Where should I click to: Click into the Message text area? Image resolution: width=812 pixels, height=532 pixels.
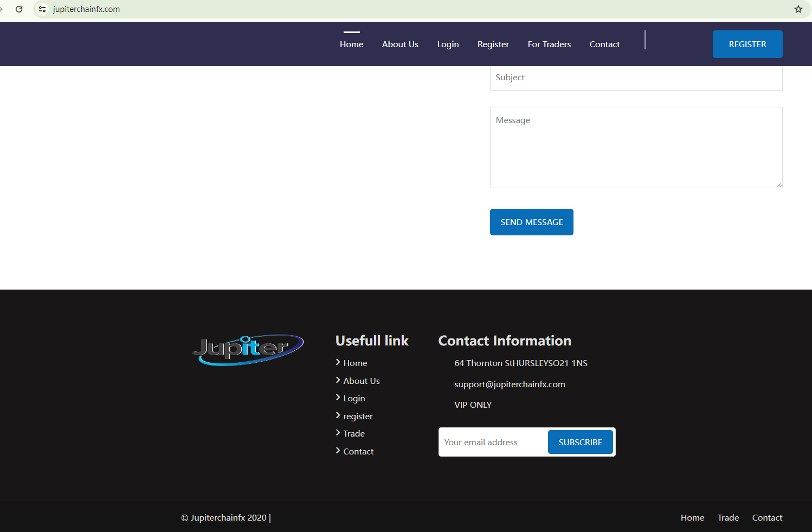click(x=636, y=148)
